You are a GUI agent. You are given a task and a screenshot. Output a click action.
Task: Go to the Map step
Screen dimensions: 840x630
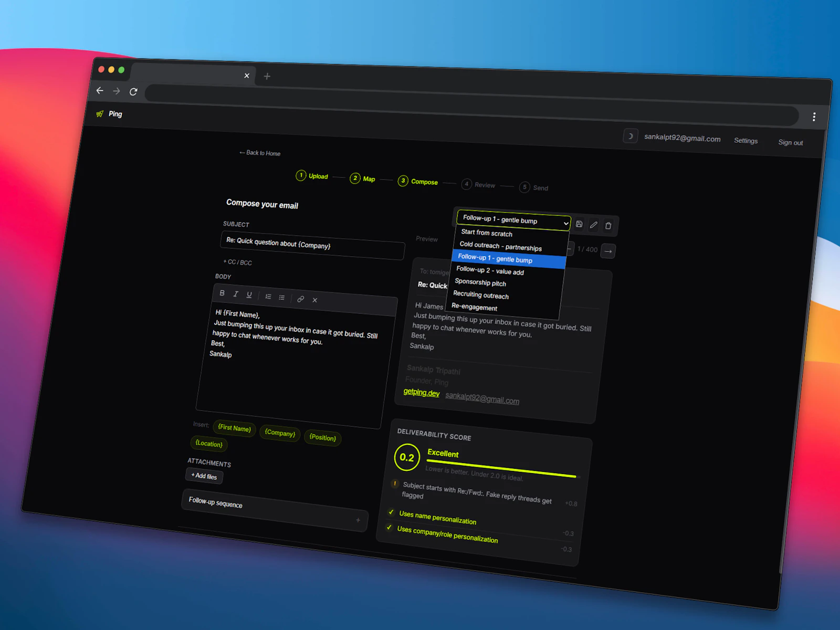tap(363, 178)
